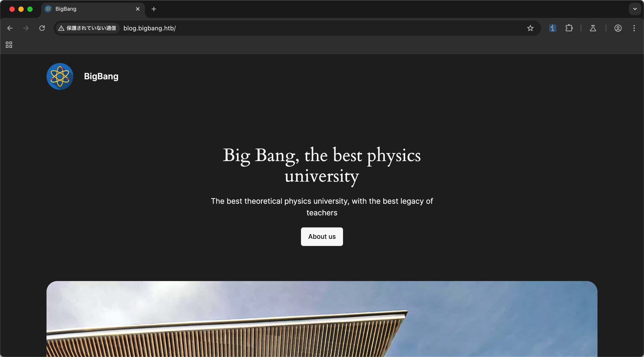644x357 pixels.
Task: Click the not-secure connection warning chip
Action: click(x=87, y=28)
